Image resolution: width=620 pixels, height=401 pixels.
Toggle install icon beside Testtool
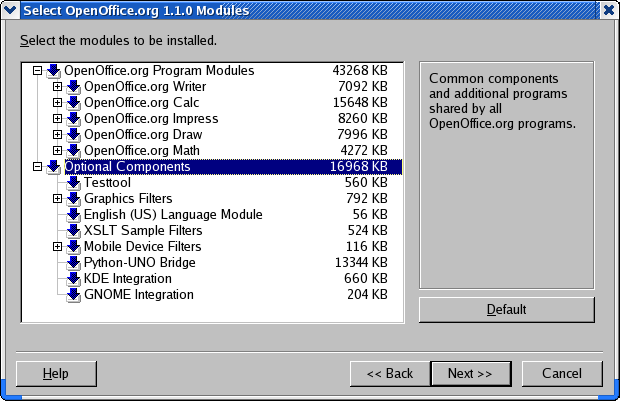tap(74, 183)
